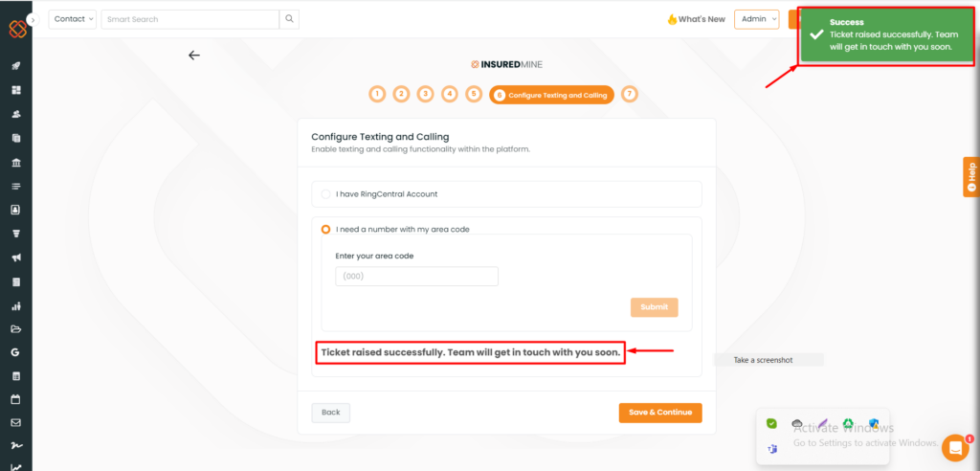Click the calendar icon in the sidebar
980x471 pixels.
tap(16, 399)
